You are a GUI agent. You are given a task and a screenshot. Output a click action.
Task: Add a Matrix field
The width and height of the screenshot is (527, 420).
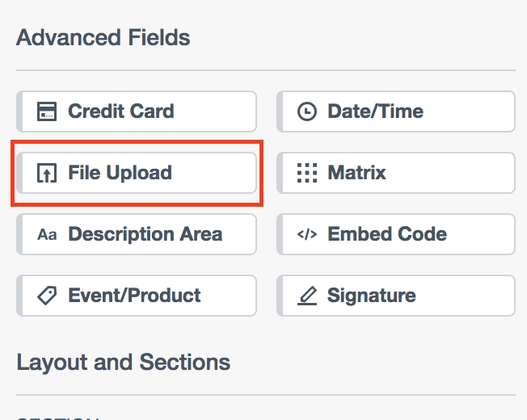coord(398,173)
